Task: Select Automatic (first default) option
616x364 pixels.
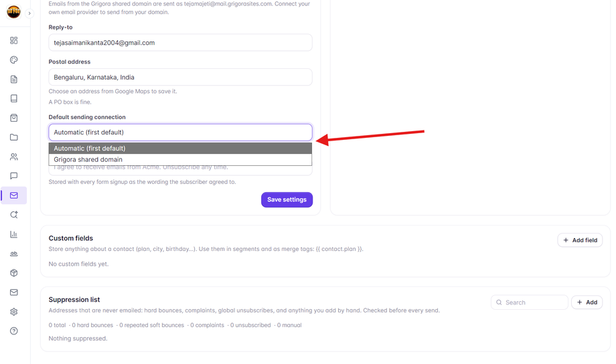Action: [180, 149]
